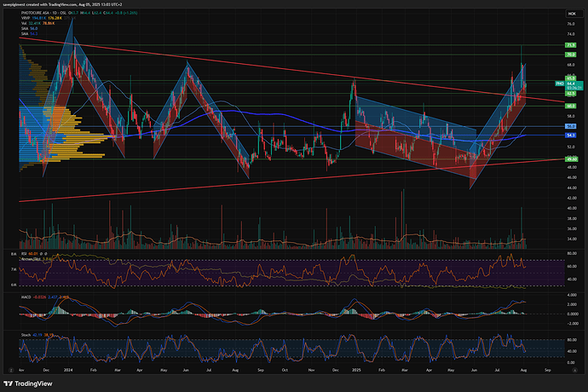Screen dimensions: 588x392
Task: Click the MACD indicator label
Action: pyautogui.click(x=26, y=297)
